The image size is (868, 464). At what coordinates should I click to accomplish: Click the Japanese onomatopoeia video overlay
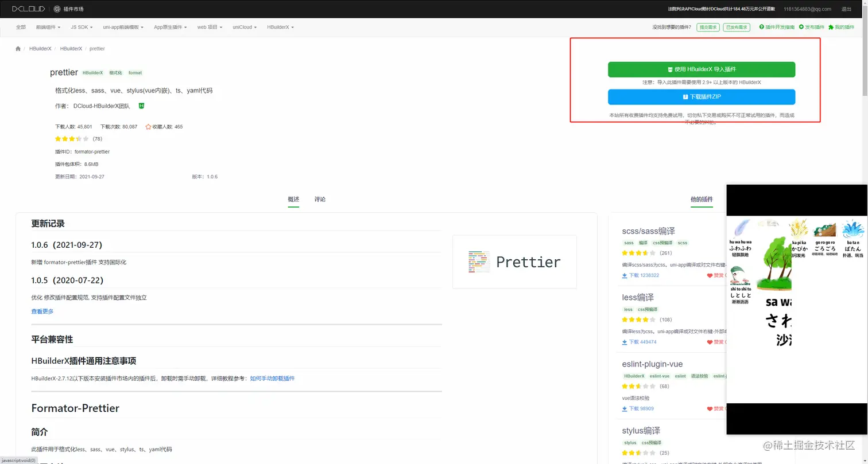tap(797, 310)
